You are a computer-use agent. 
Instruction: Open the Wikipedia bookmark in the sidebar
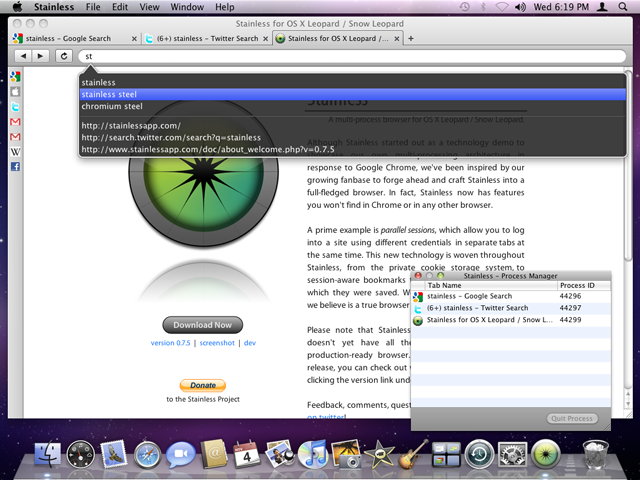(x=16, y=152)
